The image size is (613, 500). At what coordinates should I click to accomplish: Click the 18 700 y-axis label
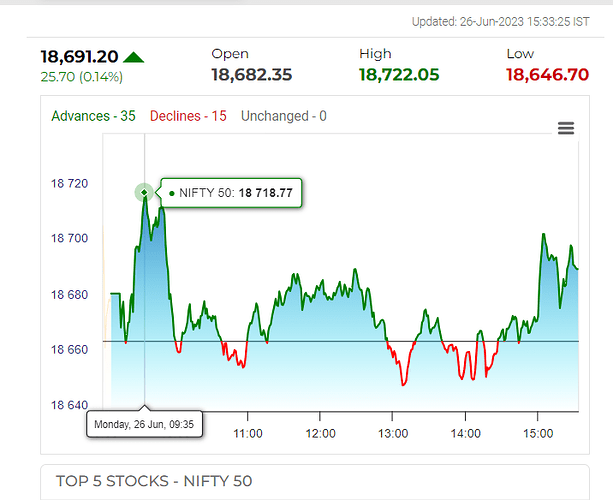pos(70,238)
